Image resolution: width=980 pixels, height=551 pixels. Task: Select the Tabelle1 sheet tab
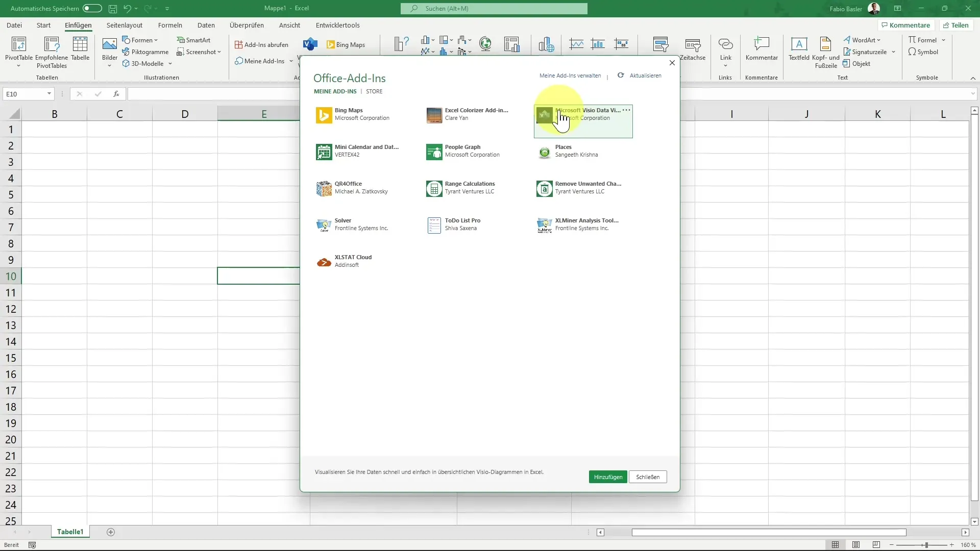click(70, 532)
